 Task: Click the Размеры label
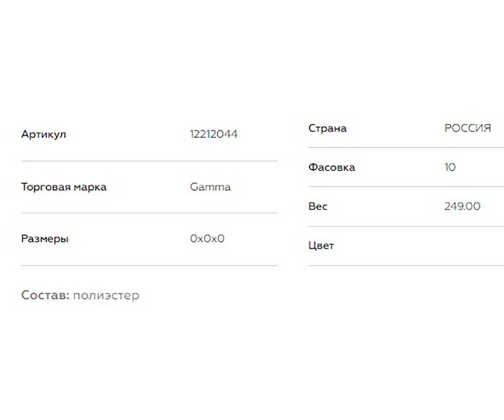tap(45, 239)
